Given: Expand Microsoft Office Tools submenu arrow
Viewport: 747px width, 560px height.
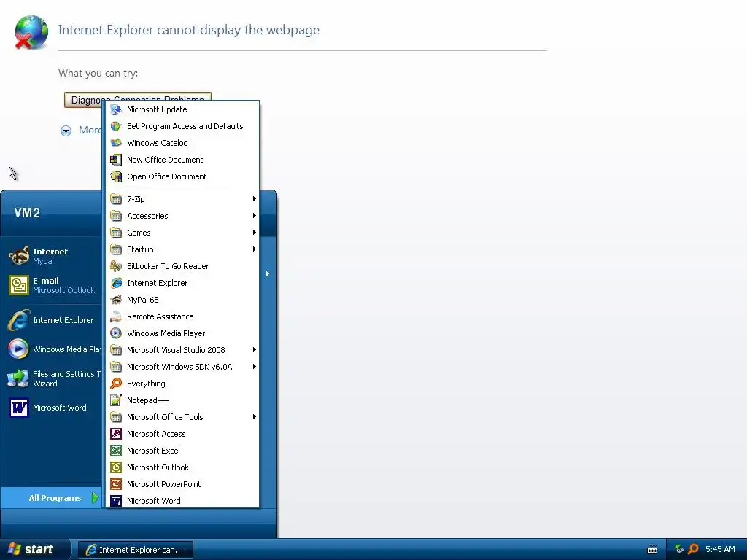Looking at the screenshot, I should 255,417.
